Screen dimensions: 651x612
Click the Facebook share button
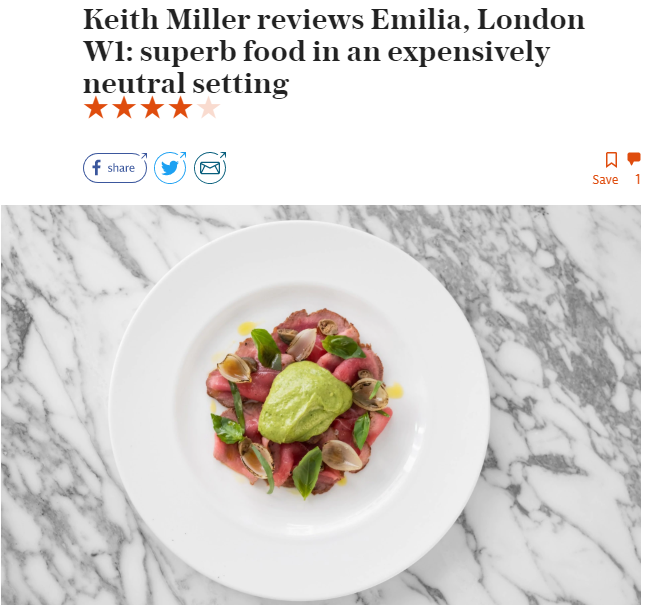coord(117,170)
